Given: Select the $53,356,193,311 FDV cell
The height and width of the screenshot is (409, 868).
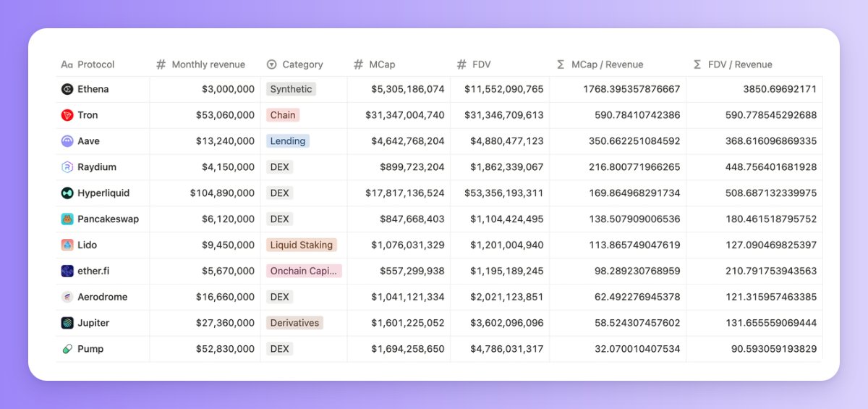Looking at the screenshot, I should [500, 193].
